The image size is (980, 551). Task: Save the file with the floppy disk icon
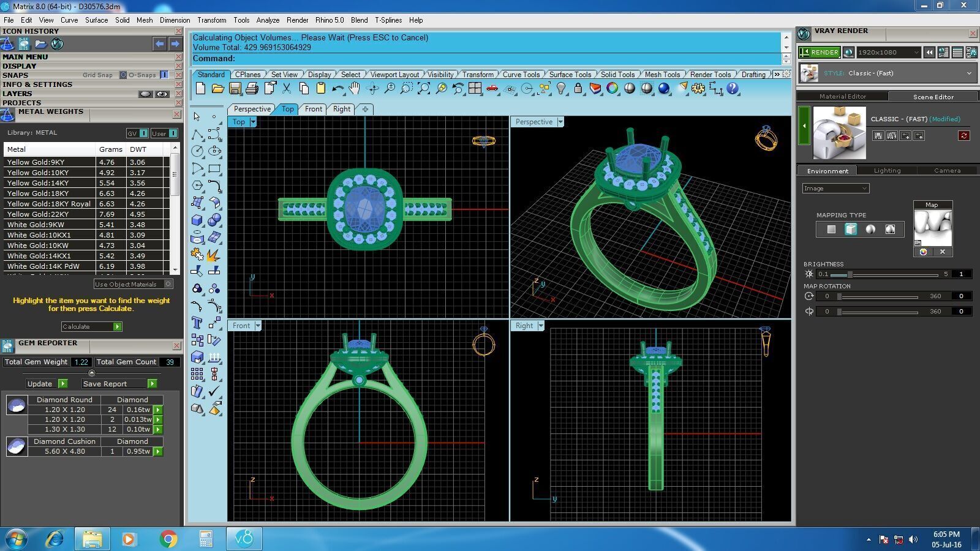click(235, 89)
